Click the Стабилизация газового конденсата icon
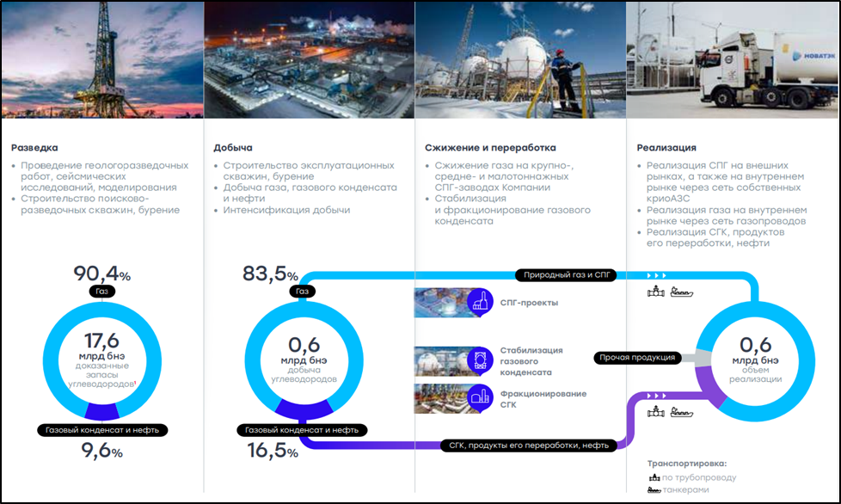This screenshot has width=841, height=504. (x=480, y=360)
